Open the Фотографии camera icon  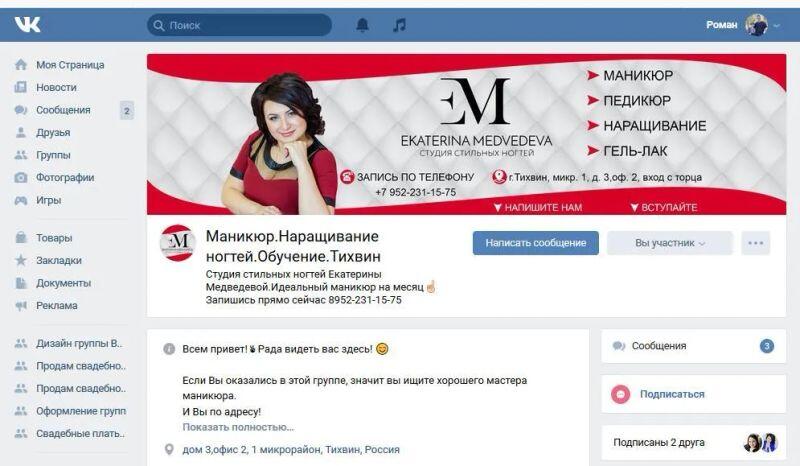coord(21,178)
